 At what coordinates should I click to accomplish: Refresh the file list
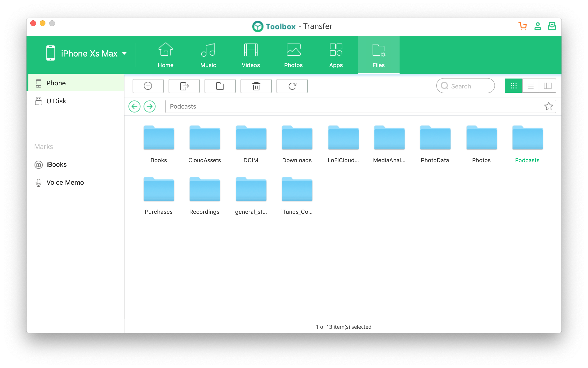(292, 86)
